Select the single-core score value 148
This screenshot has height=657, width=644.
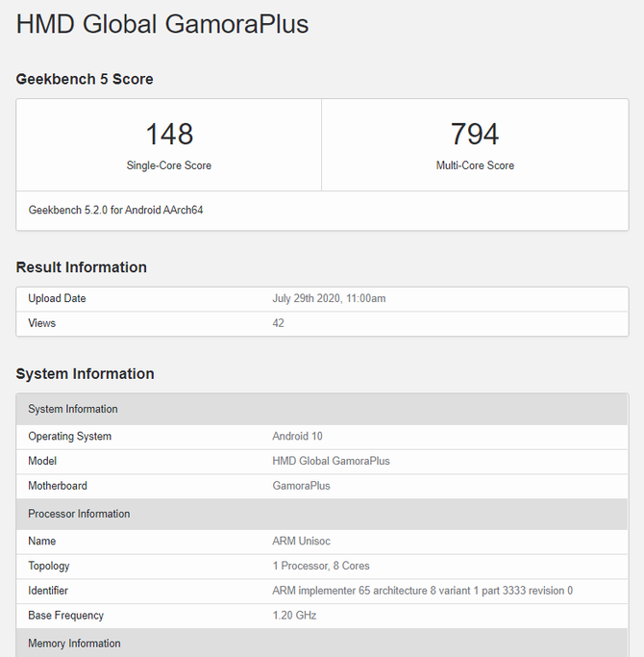169,134
